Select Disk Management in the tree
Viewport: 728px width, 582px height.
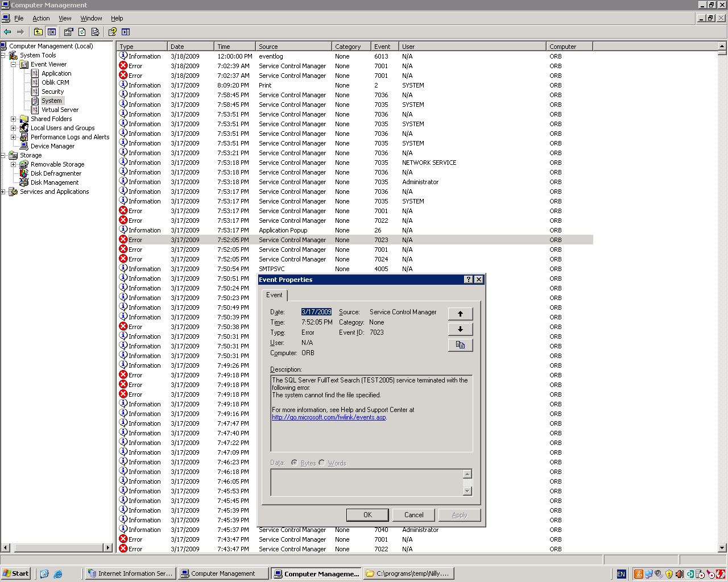(55, 182)
